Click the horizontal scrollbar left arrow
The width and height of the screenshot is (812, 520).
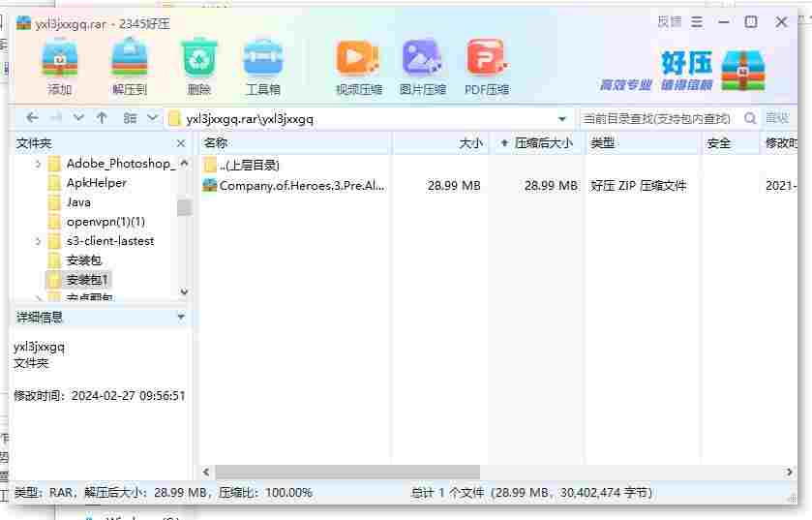(x=206, y=472)
